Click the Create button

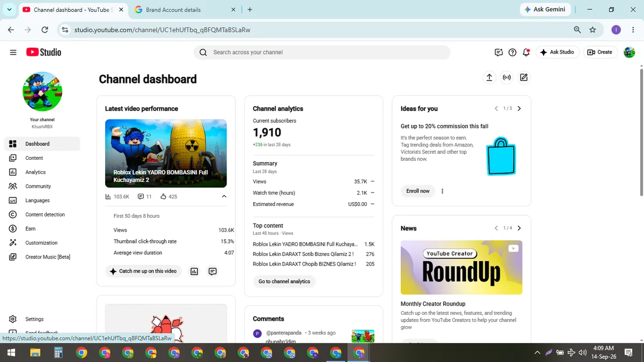599,52
